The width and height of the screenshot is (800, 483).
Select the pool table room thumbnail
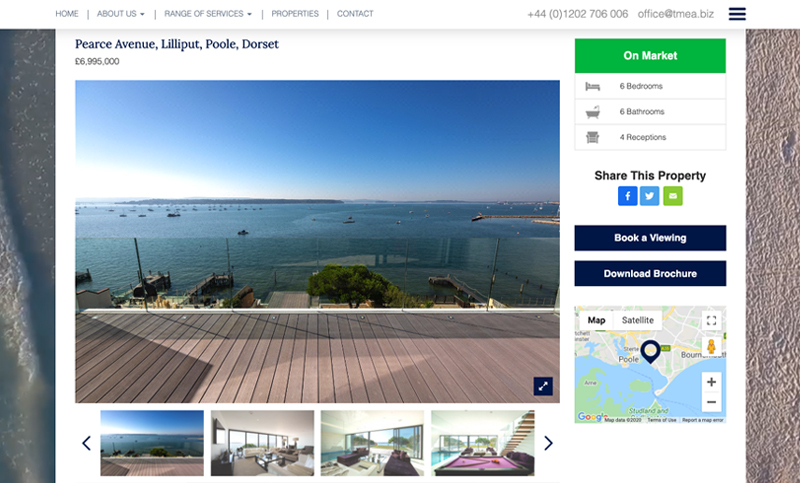483,443
